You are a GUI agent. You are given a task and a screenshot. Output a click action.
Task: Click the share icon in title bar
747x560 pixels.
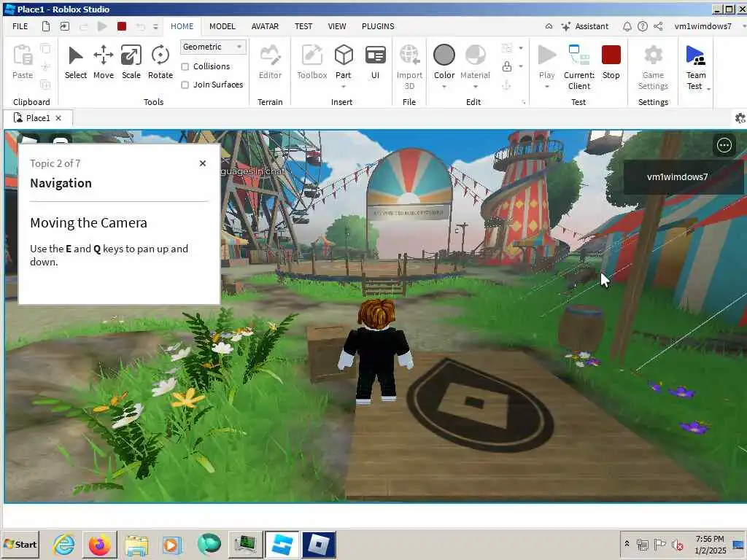[x=658, y=27]
